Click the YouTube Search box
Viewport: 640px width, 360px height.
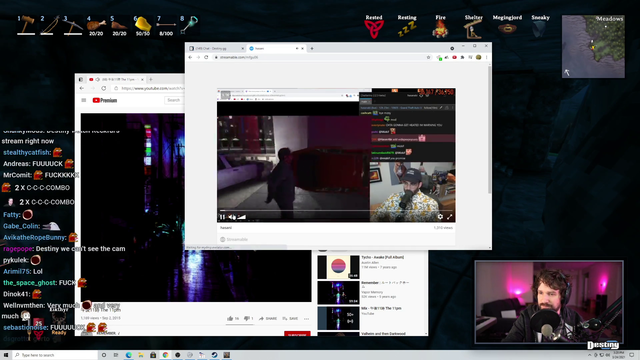coord(174,100)
